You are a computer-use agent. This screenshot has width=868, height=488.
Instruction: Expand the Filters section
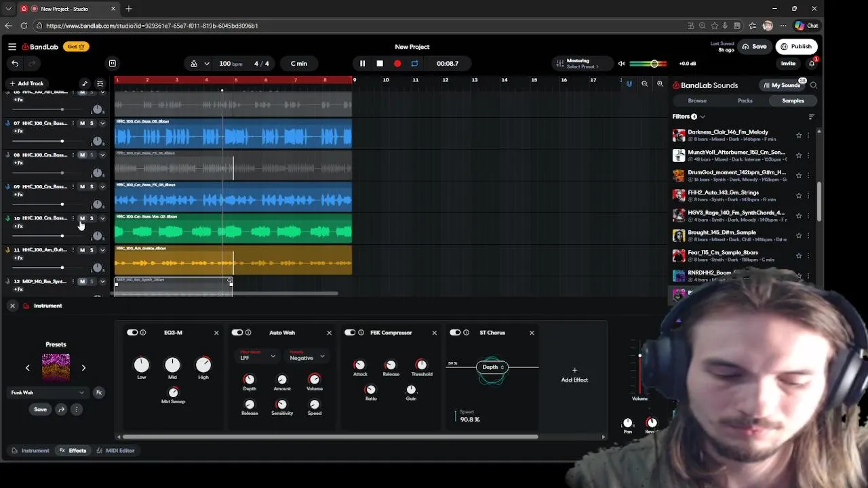tap(688, 117)
